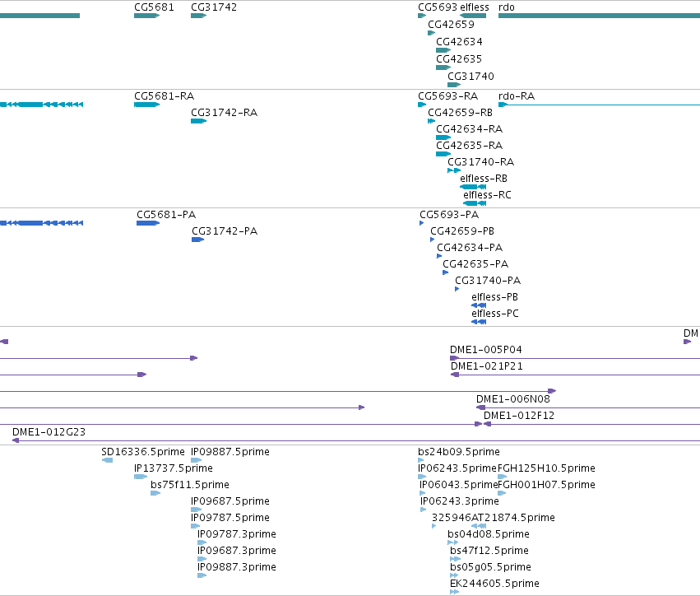Click the elfless-PB protein label
Image resolution: width=700 pixels, height=596 pixels.
tap(494, 297)
